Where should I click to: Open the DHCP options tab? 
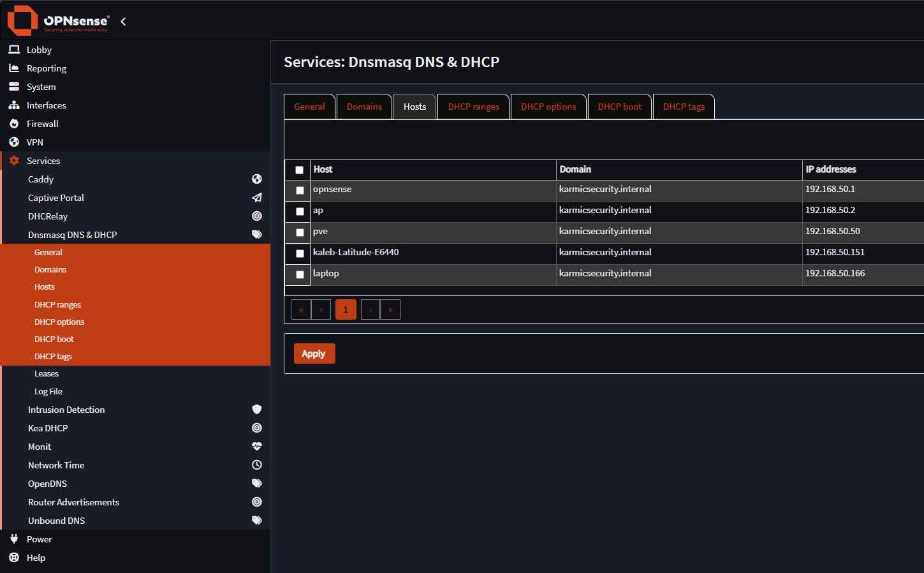tap(548, 107)
